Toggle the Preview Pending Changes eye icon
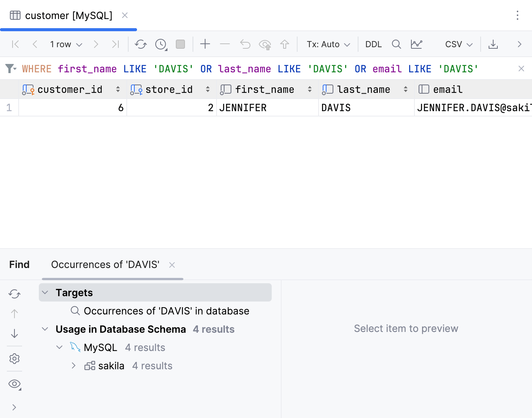The height and width of the screenshot is (418, 532). [265, 44]
